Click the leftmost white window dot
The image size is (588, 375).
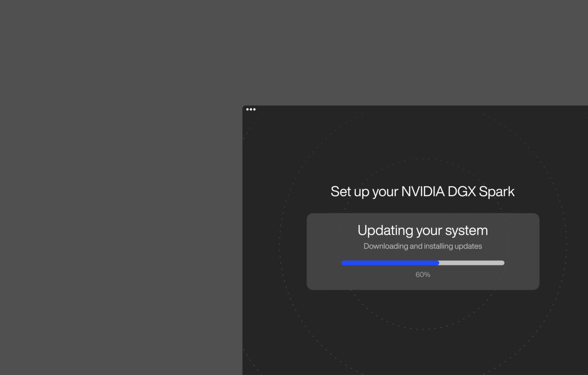pyautogui.click(x=247, y=109)
